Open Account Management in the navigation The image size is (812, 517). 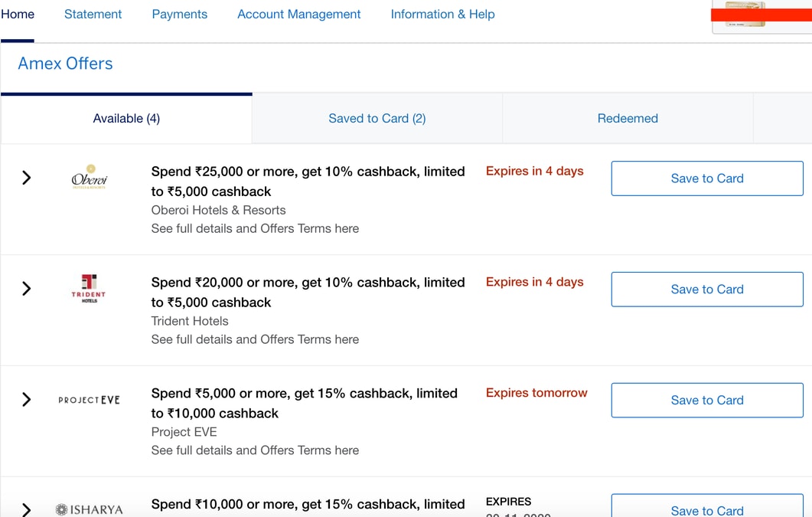(298, 14)
